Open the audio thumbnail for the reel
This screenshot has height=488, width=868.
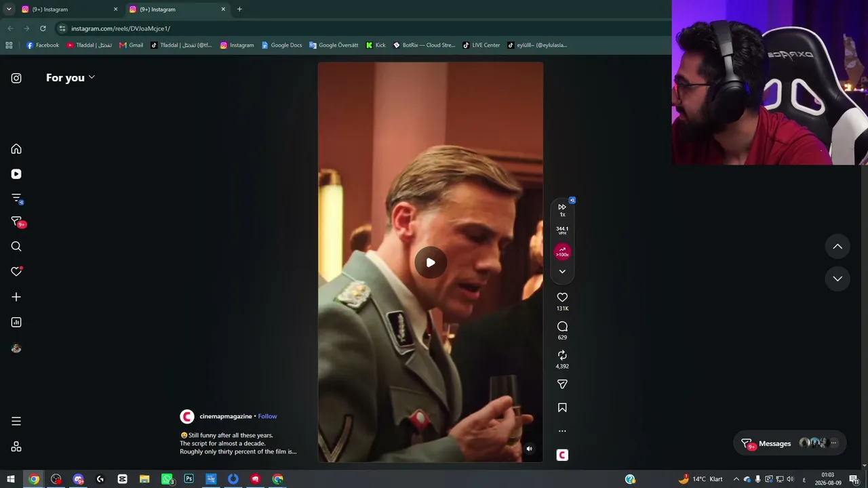pyautogui.click(x=562, y=455)
